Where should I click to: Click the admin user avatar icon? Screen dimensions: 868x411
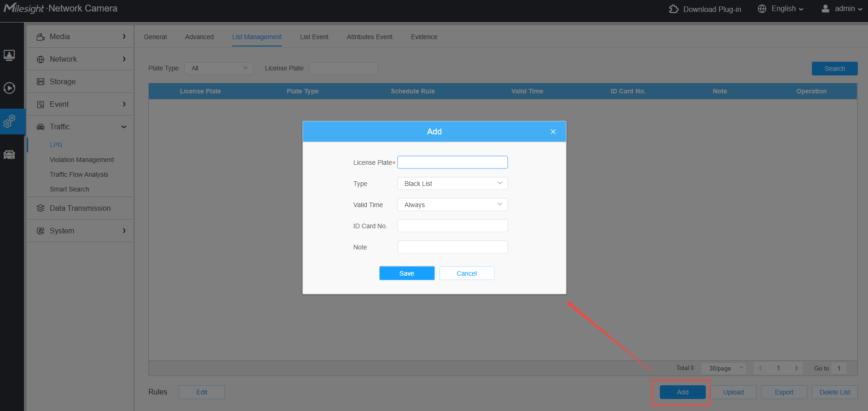(825, 9)
